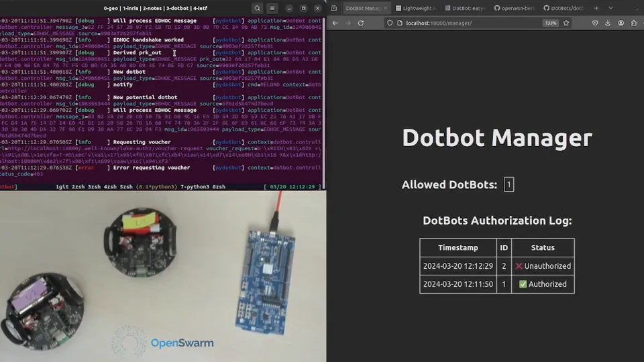This screenshot has height=362, width=644.
Task: Click the OpenSwarm logo in video
Action: click(162, 343)
